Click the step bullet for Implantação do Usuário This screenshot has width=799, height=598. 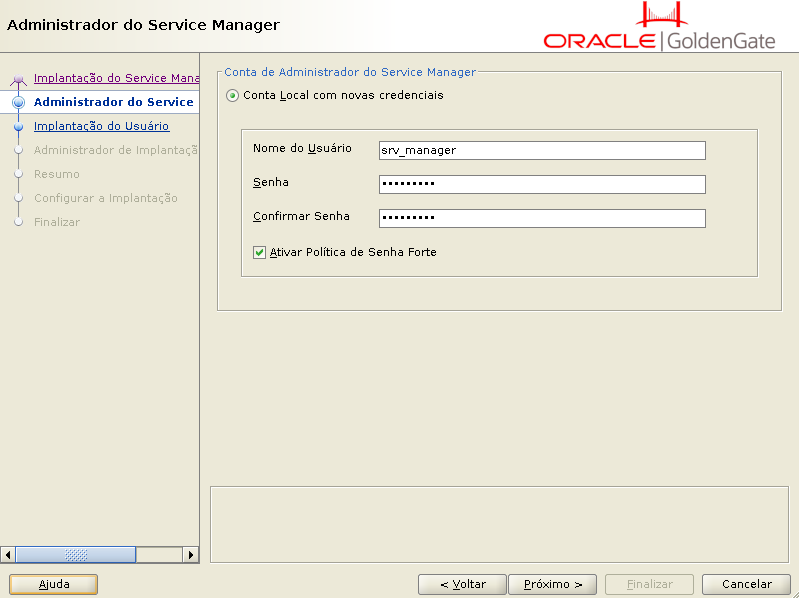click(18, 126)
